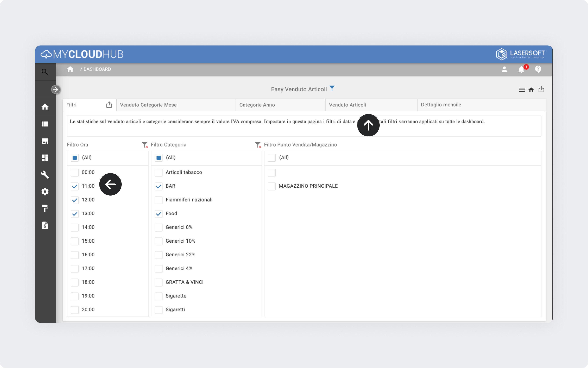Switch to Dettaglio mensile tab
The image size is (588, 368).
pos(441,105)
